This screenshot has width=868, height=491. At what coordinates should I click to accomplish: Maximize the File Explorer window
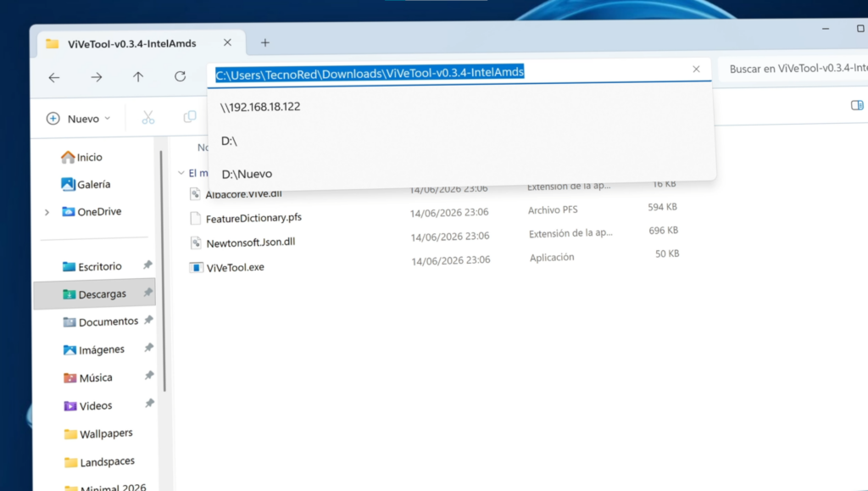tap(860, 28)
